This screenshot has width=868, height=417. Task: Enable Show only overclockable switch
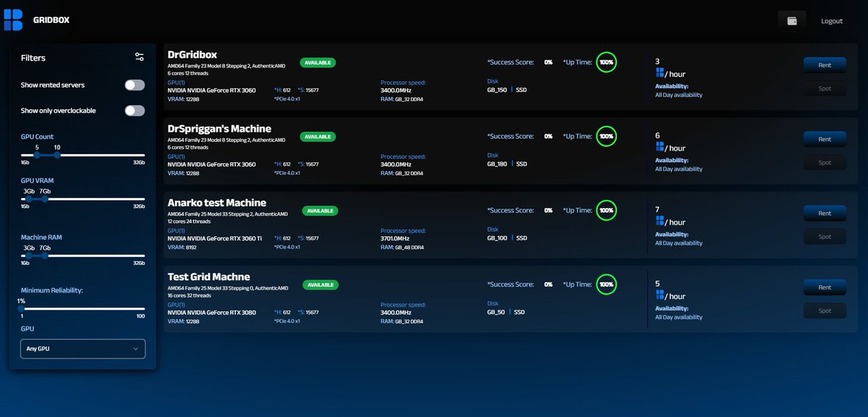coord(135,111)
